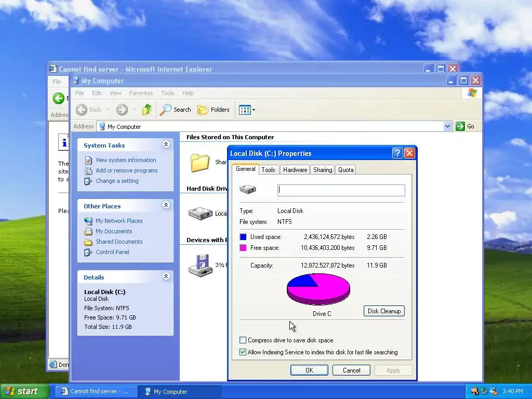Screen dimensions: 532x399
Task: Click My Computer icon in address bar
Action: pyautogui.click(x=102, y=126)
